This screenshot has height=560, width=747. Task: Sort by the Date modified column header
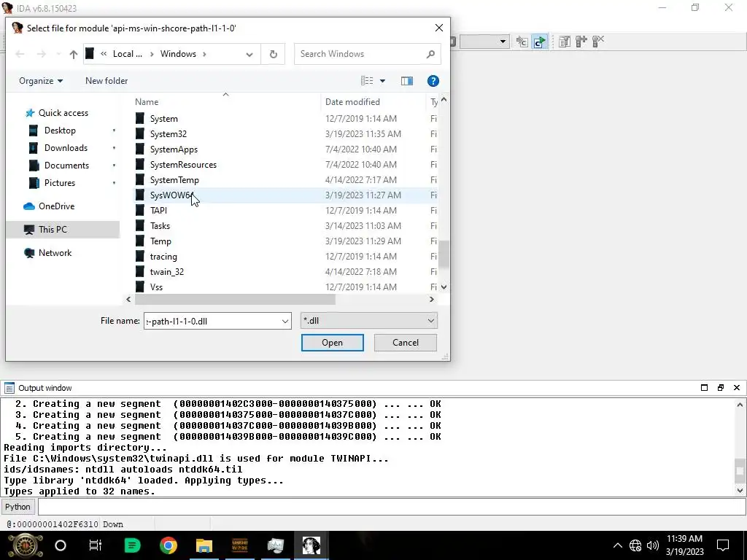[x=352, y=102]
